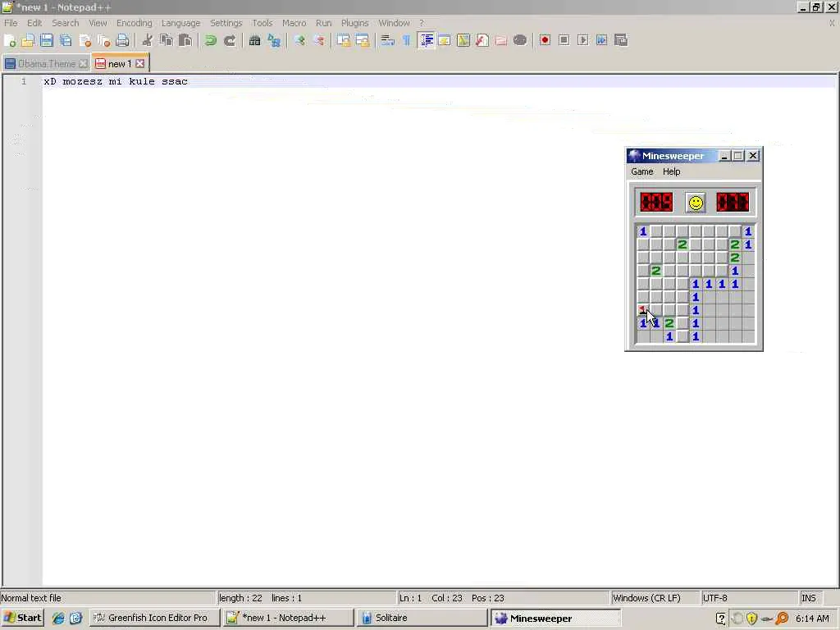Click the Save All toolbar icon

66,40
